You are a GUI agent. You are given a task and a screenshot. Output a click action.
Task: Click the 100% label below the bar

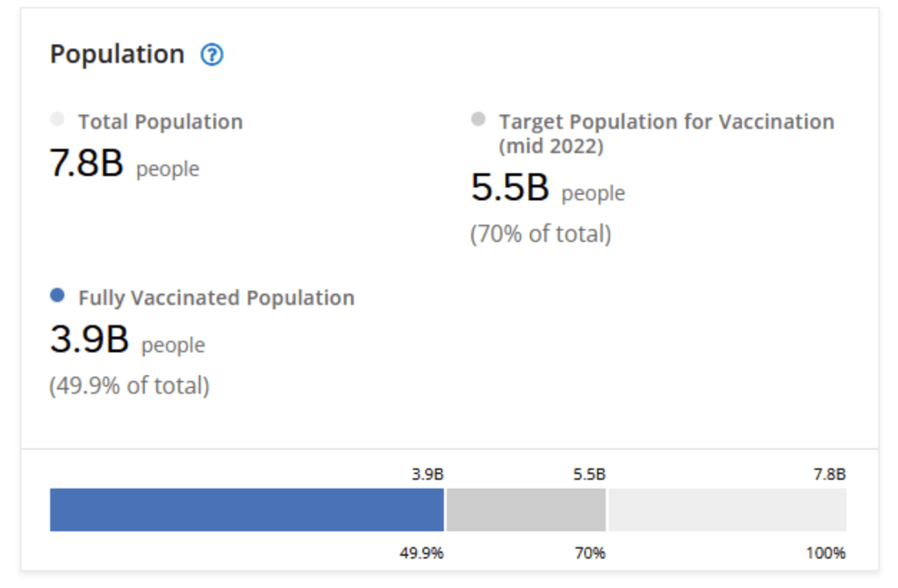[825, 553]
